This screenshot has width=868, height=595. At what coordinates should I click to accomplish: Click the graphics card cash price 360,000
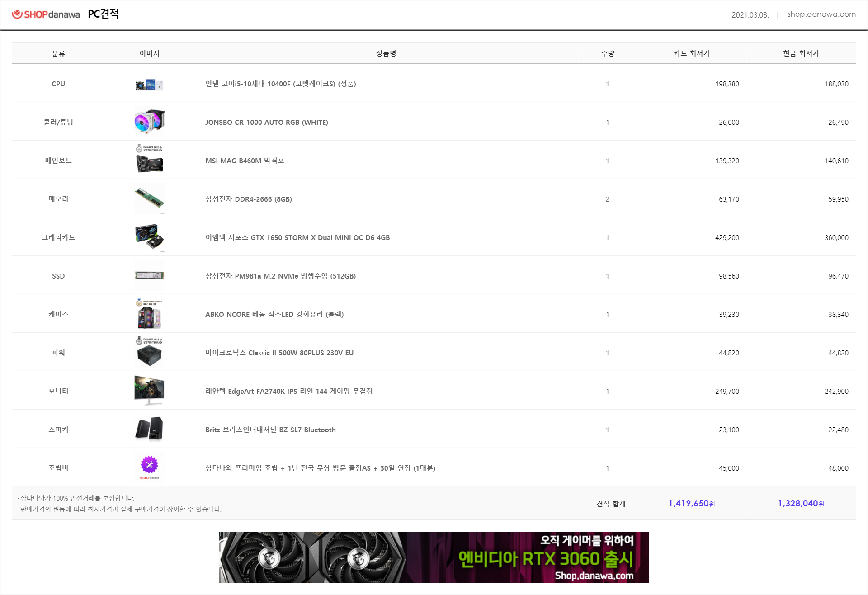tap(836, 238)
